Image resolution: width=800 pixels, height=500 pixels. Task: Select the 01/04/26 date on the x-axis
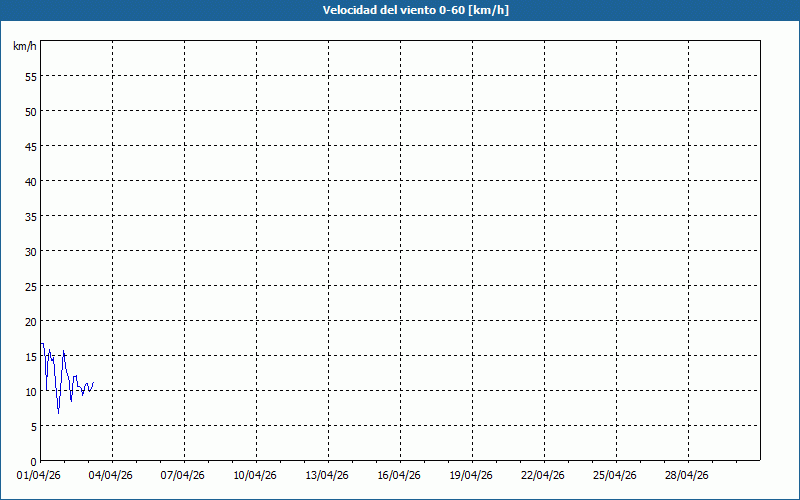tap(40, 476)
